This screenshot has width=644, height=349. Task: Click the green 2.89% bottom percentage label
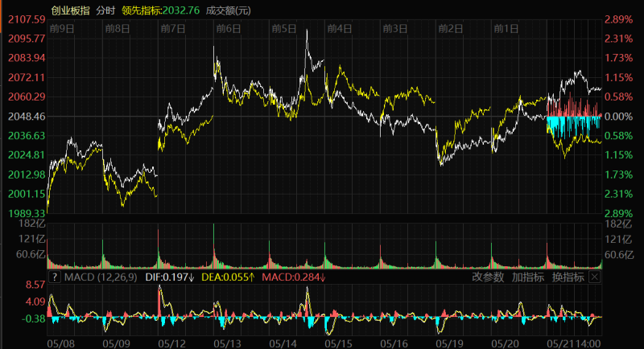[x=618, y=213]
